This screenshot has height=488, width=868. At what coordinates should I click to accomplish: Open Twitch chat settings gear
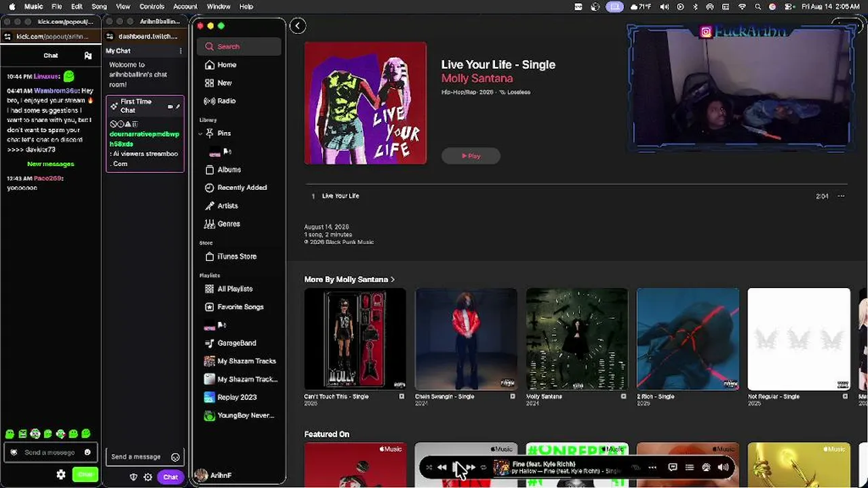[148, 477]
